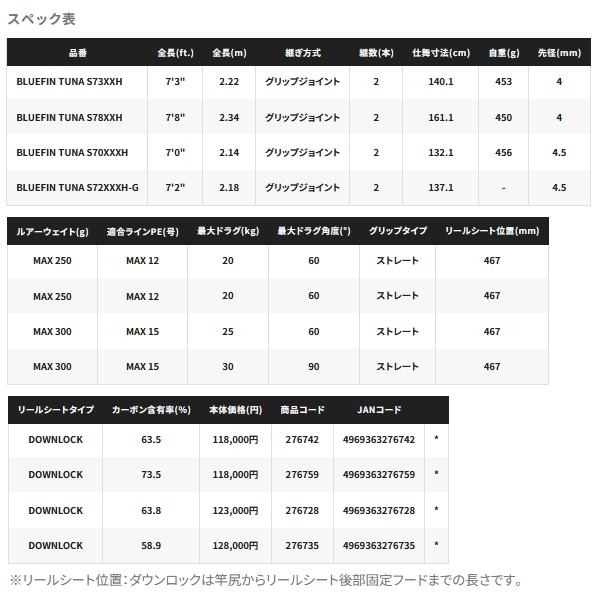Select the 継ぎ方式 header cell
600x600 pixels.
click(x=298, y=53)
